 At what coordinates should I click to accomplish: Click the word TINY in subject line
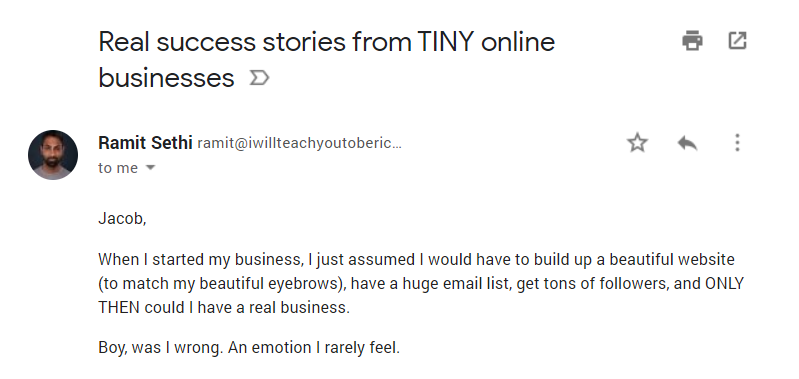(x=445, y=42)
